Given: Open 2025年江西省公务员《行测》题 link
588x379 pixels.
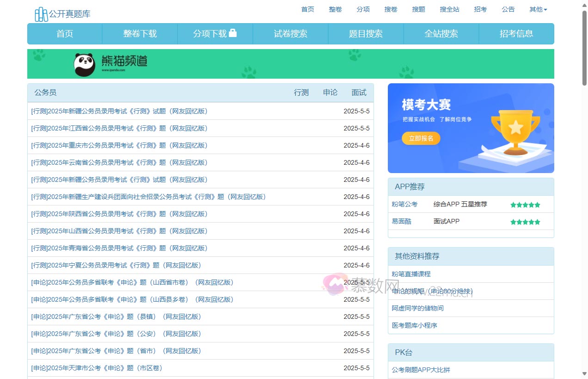Looking at the screenshot, I should coord(119,128).
